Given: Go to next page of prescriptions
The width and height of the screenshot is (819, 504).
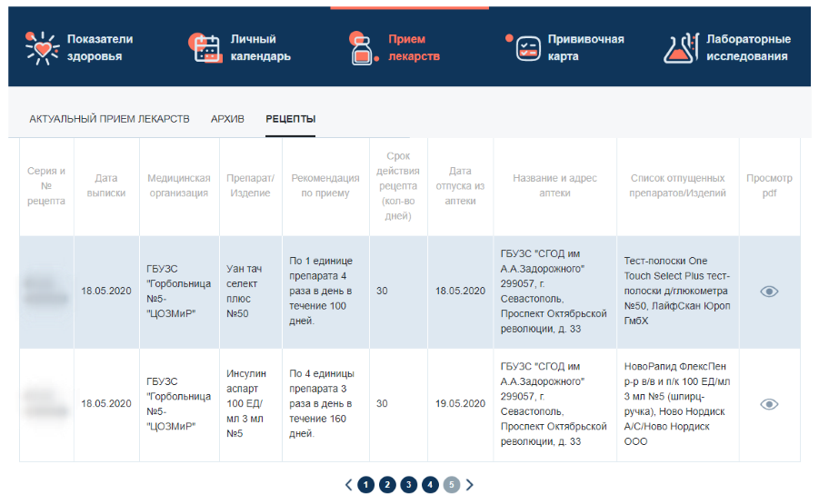Looking at the screenshot, I should click(470, 485).
